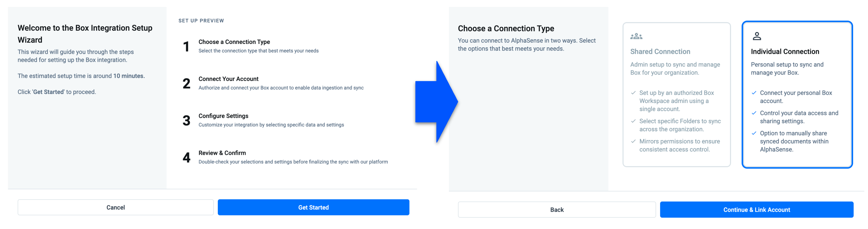Screen dimensions: 868x229
Task: Click the Individual Connection person icon
Action: pyautogui.click(x=757, y=36)
